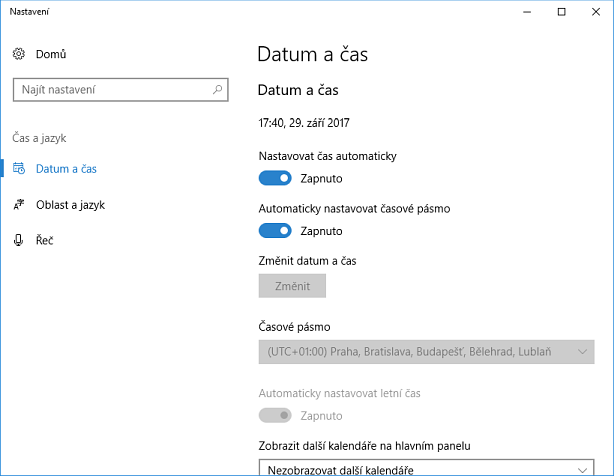This screenshot has height=476, width=614.
Task: Close the Nastavení window
Action: click(x=596, y=12)
